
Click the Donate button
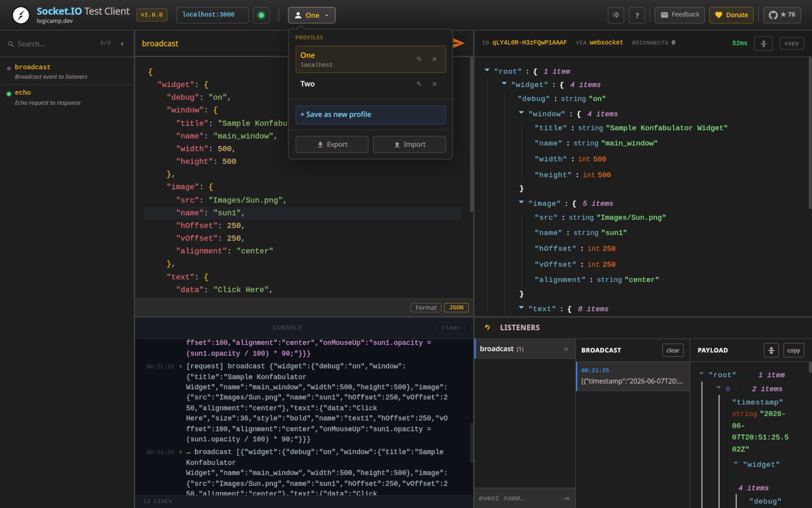[x=731, y=15]
